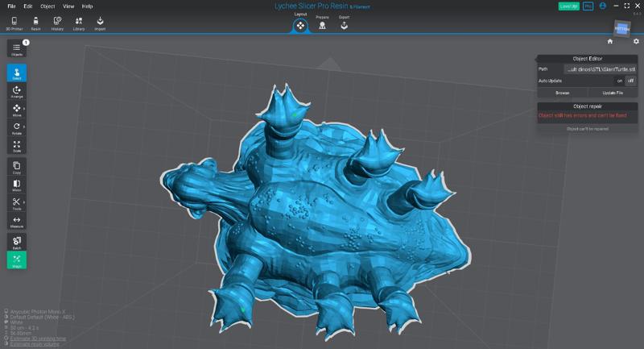
Task: Expand the Tools submenu arrow
Action: 24,202
